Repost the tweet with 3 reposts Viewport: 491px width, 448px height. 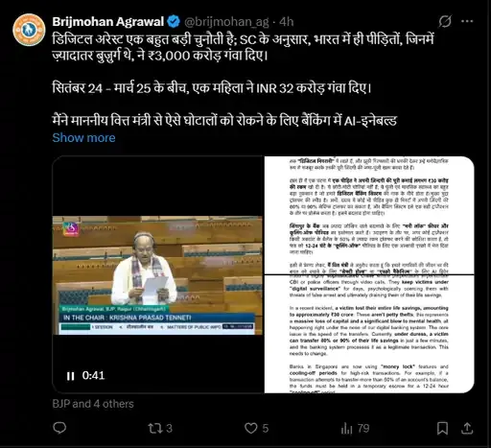pos(160,428)
